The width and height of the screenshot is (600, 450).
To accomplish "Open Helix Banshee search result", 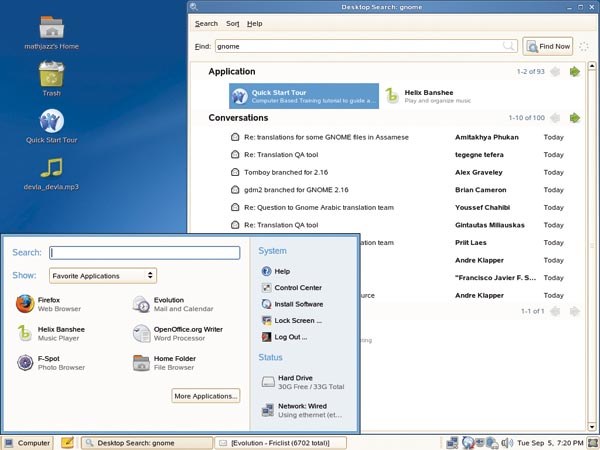I will coord(429,96).
